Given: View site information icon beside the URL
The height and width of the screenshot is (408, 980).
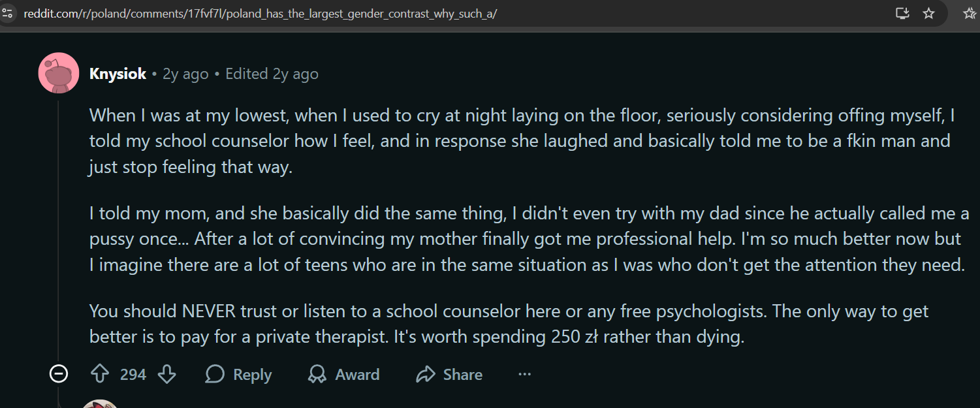Looking at the screenshot, I should point(7,13).
